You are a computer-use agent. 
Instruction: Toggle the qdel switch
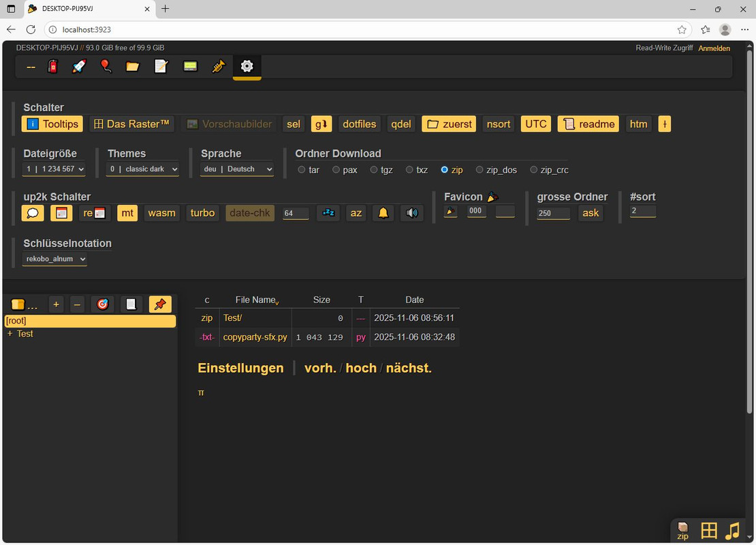(x=401, y=124)
